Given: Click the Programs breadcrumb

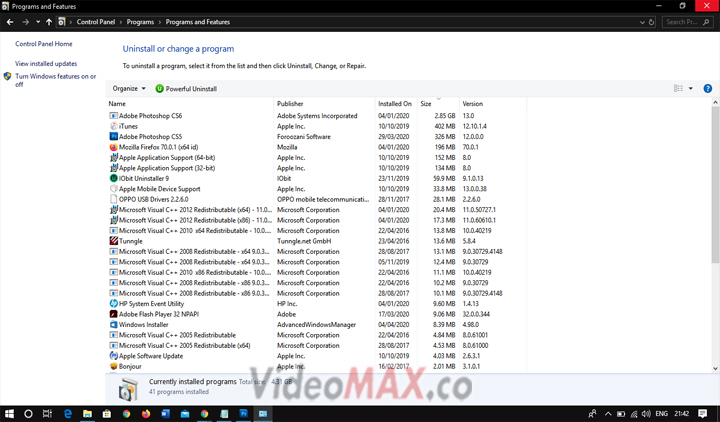Looking at the screenshot, I should click(140, 22).
